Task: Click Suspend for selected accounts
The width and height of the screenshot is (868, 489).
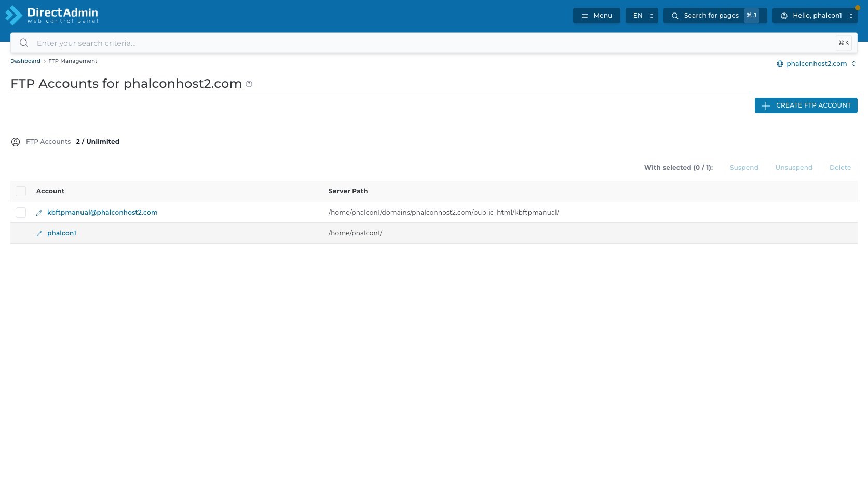Action: click(x=744, y=168)
